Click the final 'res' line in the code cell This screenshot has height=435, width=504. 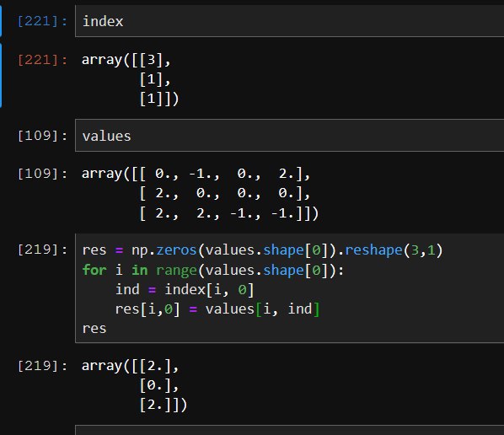[94, 329]
